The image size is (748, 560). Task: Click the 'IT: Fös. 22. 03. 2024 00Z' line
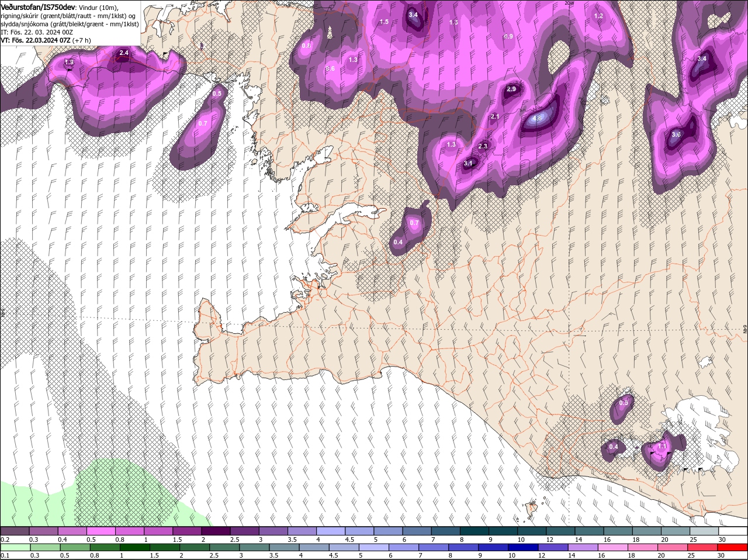pyautogui.click(x=36, y=32)
